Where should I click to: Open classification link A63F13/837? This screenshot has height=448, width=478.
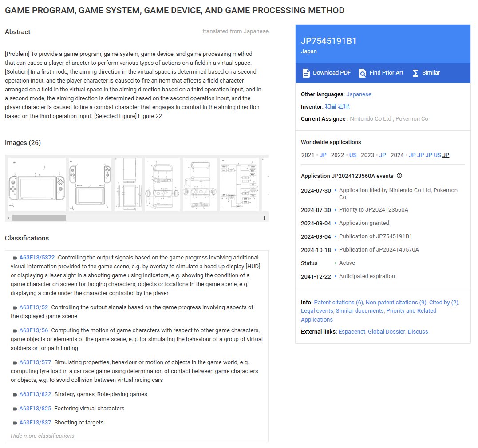[35, 423]
